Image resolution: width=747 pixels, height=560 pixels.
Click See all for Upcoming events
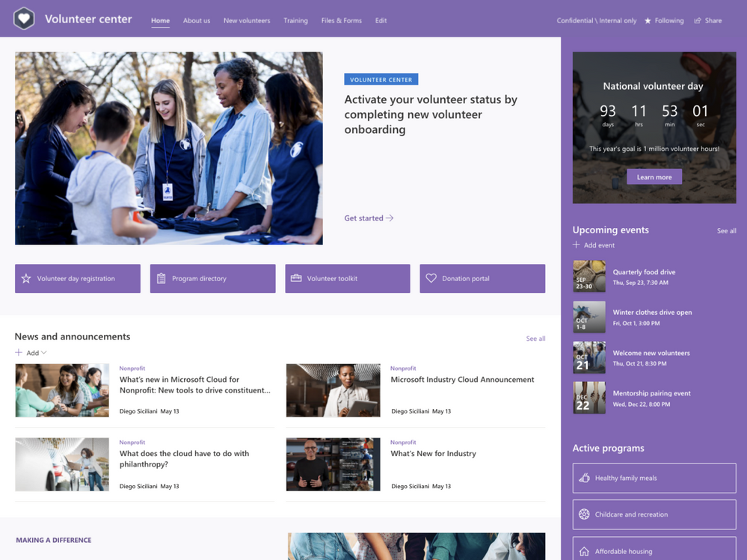click(x=727, y=231)
